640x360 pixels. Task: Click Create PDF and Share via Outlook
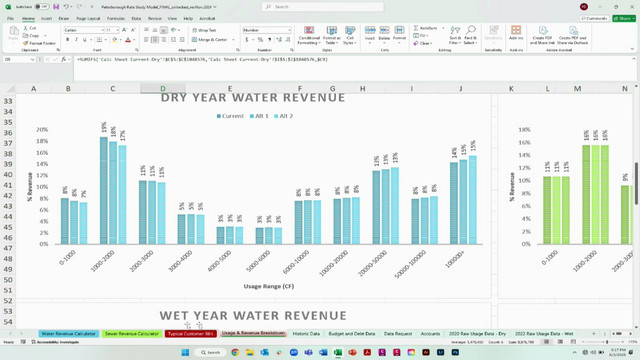tap(573, 35)
